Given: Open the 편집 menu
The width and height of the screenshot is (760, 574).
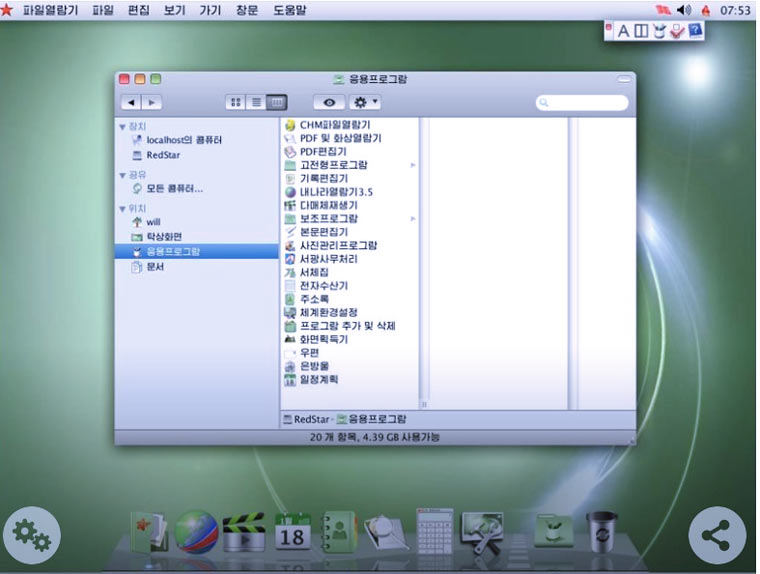Looking at the screenshot, I should tap(139, 10).
